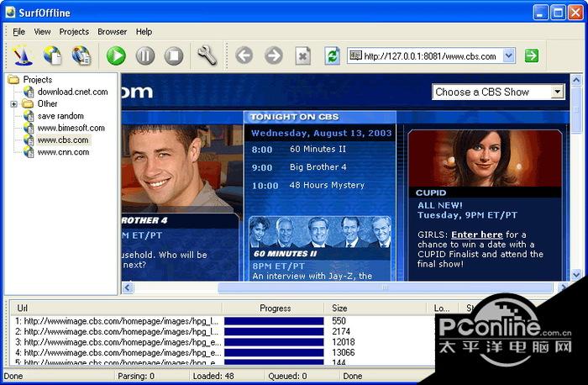Click the Enter here link
Image resolution: width=588 pixels, height=385 pixels.
point(476,235)
